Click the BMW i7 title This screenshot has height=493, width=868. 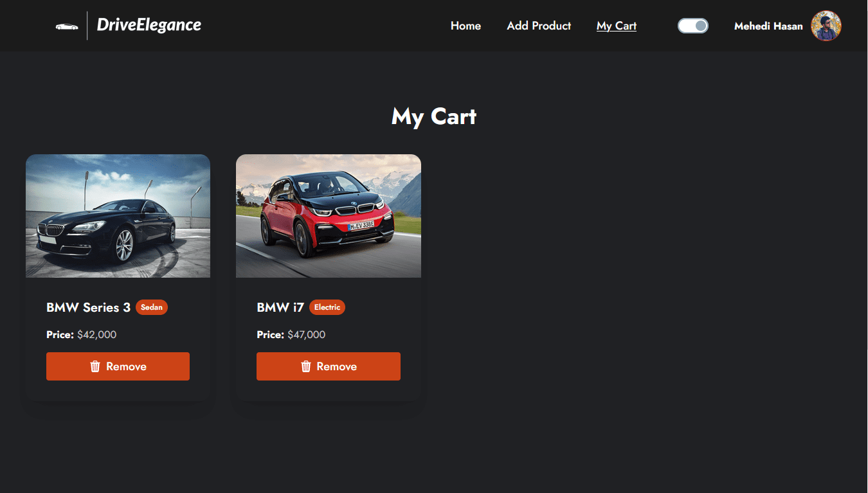click(280, 307)
